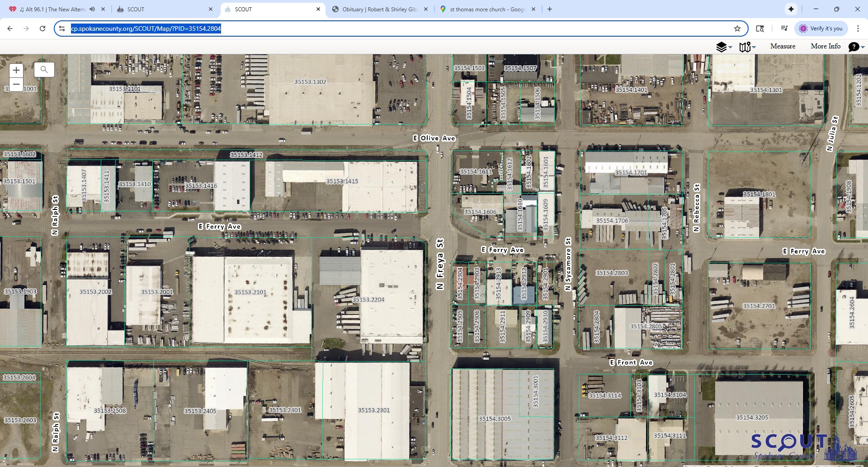Click the E Olive Ave street label
The image size is (868, 467).
pos(434,138)
